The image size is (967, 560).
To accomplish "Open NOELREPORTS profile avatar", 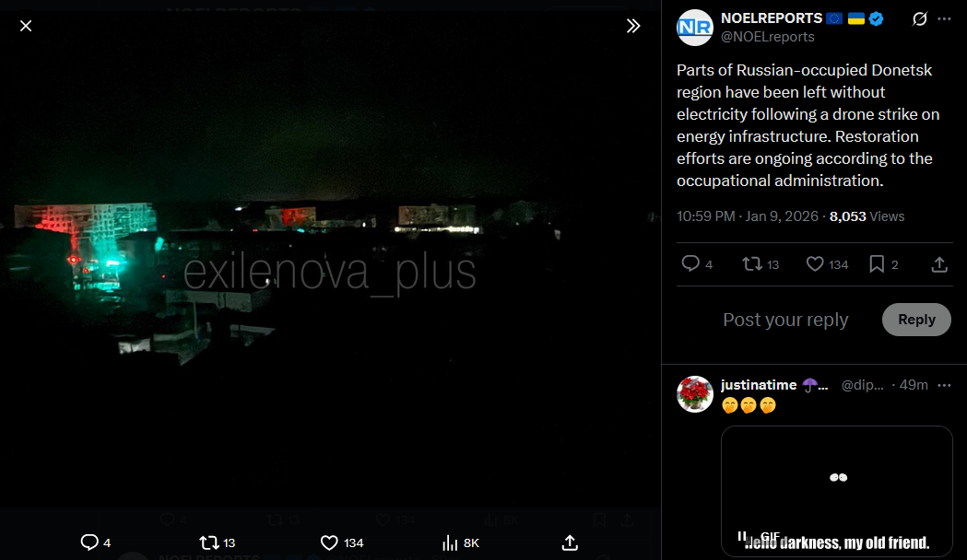I will [695, 27].
